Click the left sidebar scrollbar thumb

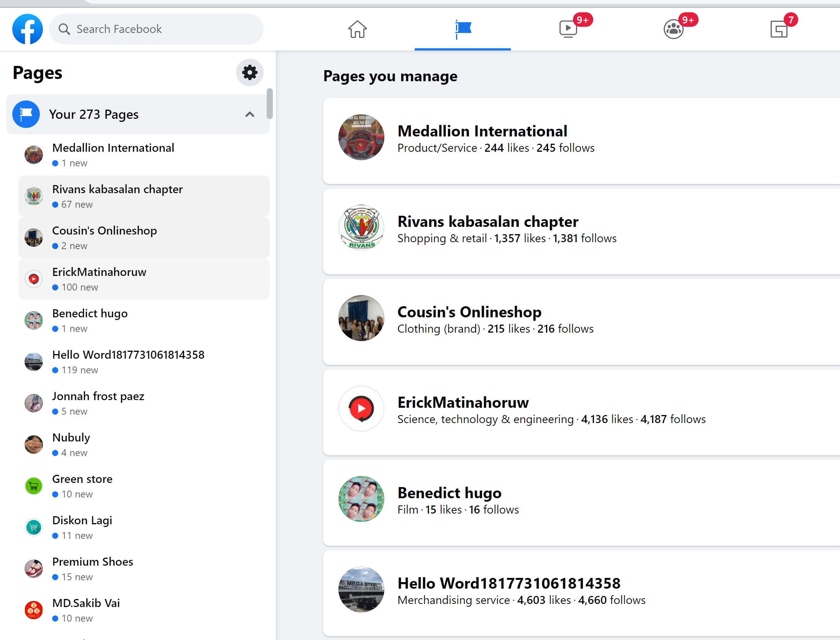[x=270, y=104]
